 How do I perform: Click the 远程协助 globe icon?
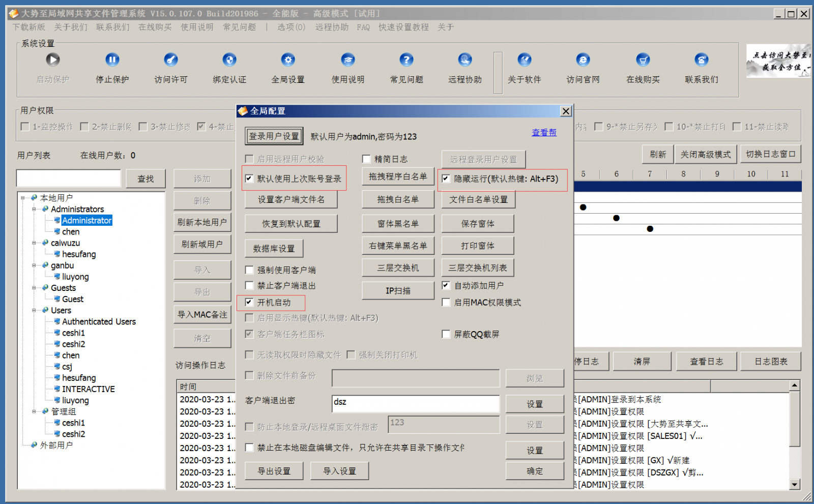click(464, 60)
